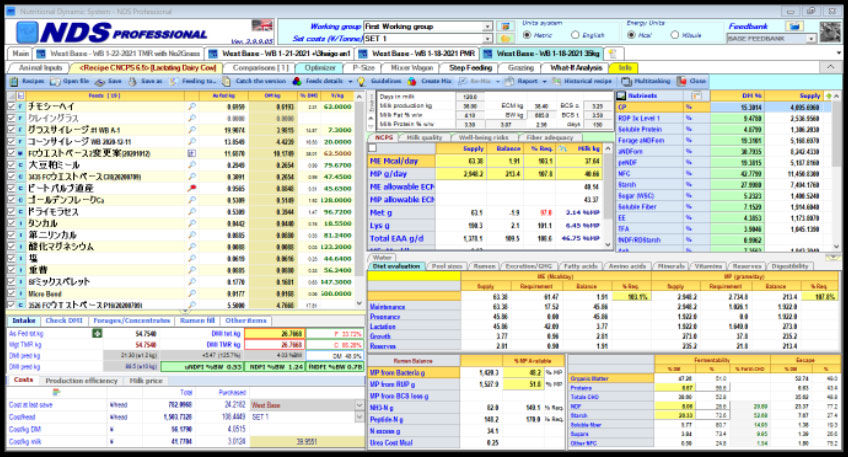The width and height of the screenshot is (848, 457).
Task: Click the Feedbank icon button
Action: pos(794,26)
